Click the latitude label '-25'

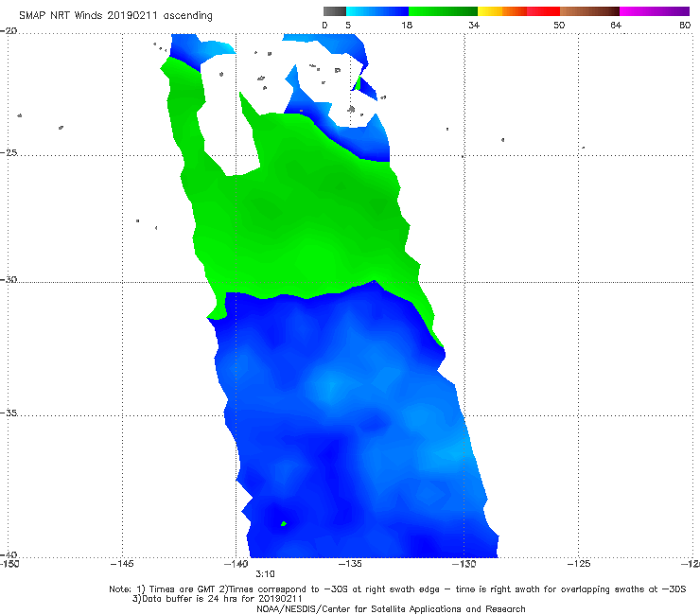(x=9, y=152)
